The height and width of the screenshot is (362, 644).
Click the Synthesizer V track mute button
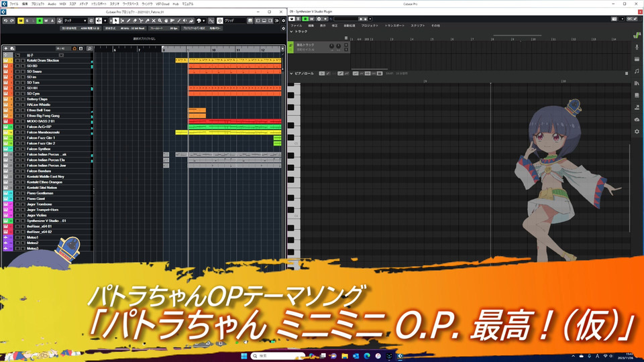click(346, 45)
